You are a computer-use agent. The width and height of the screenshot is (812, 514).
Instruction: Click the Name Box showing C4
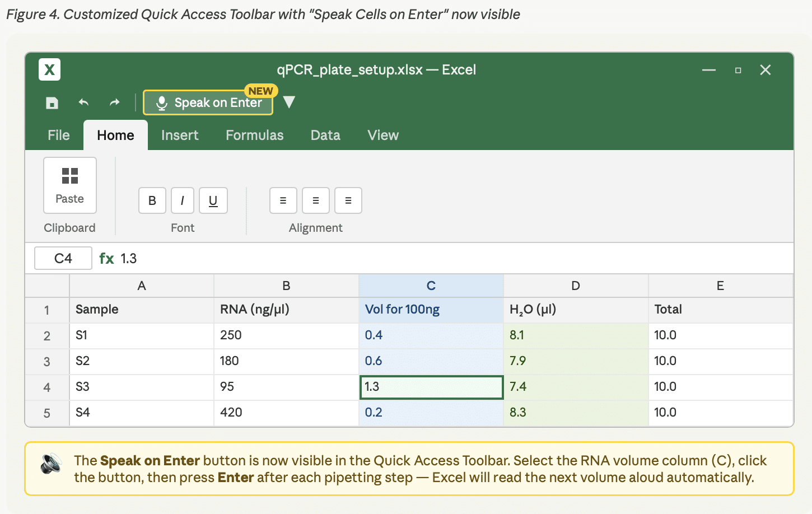click(63, 258)
